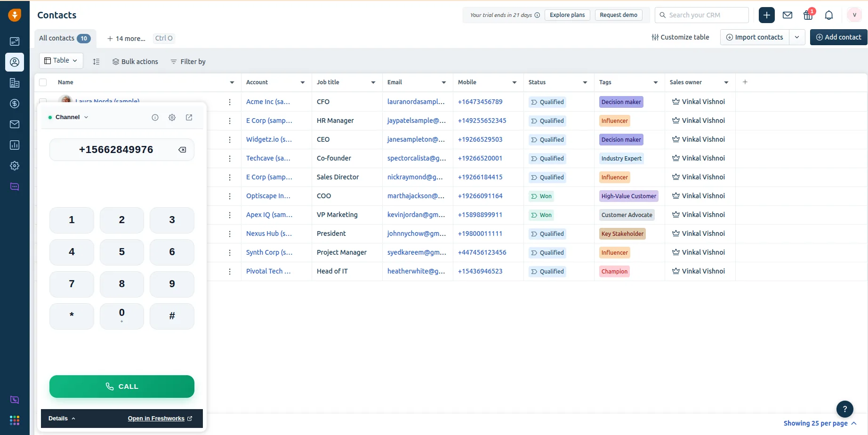Image resolution: width=868 pixels, height=435 pixels.
Task: Delete last digit with backspace icon
Action: click(182, 150)
